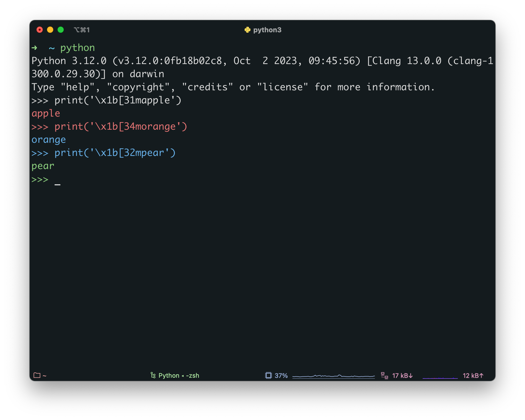
Task: Click the red 'apple' output
Action: pyautogui.click(x=46, y=114)
